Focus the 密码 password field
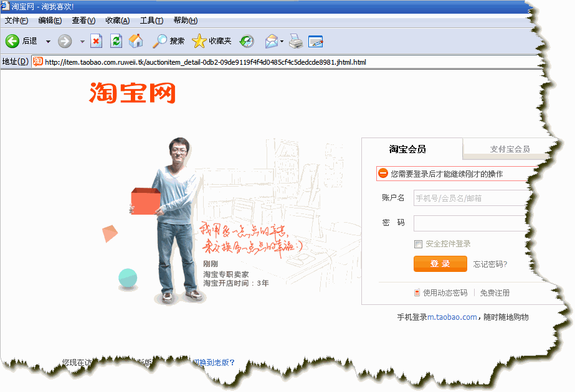The width and height of the screenshot is (575, 392). point(471,223)
